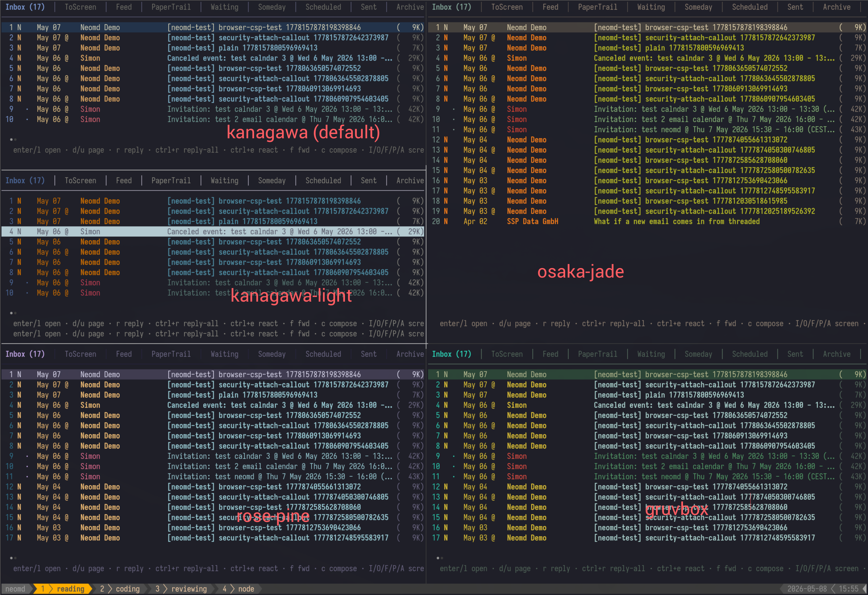
Task: Open PaperTrail tab in rose-pine pane
Action: 171,354
